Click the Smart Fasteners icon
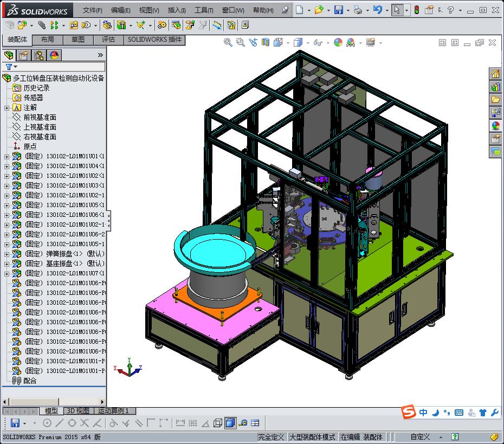 74,25
